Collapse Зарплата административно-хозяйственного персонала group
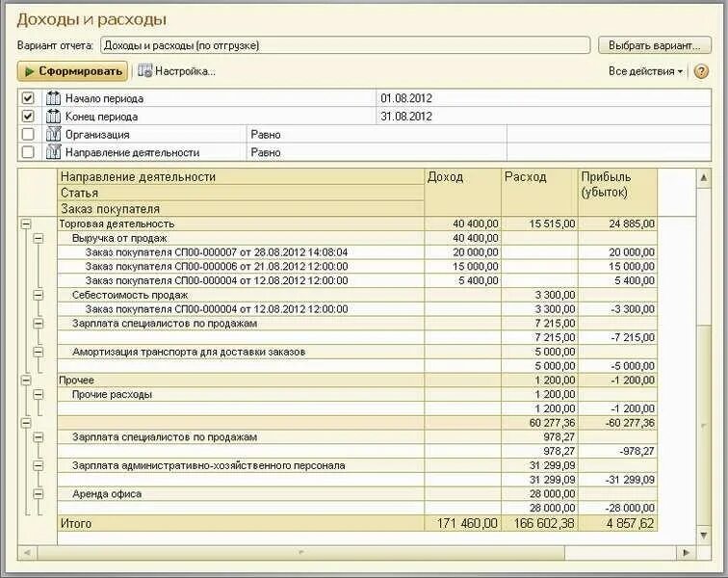The width and height of the screenshot is (728, 578). (x=39, y=465)
